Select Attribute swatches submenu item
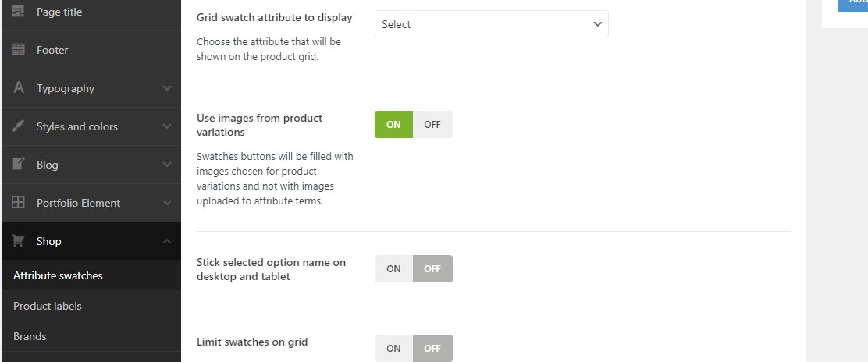The image size is (868, 362). click(x=58, y=275)
